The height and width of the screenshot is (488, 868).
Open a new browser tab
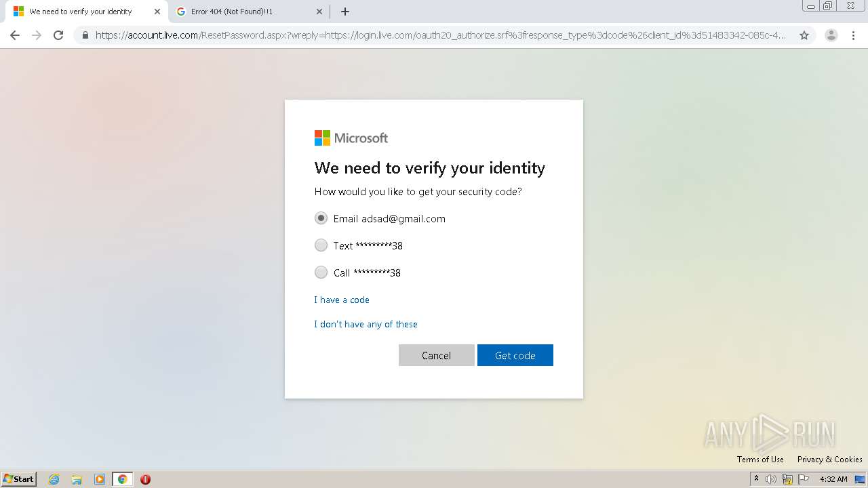(345, 12)
